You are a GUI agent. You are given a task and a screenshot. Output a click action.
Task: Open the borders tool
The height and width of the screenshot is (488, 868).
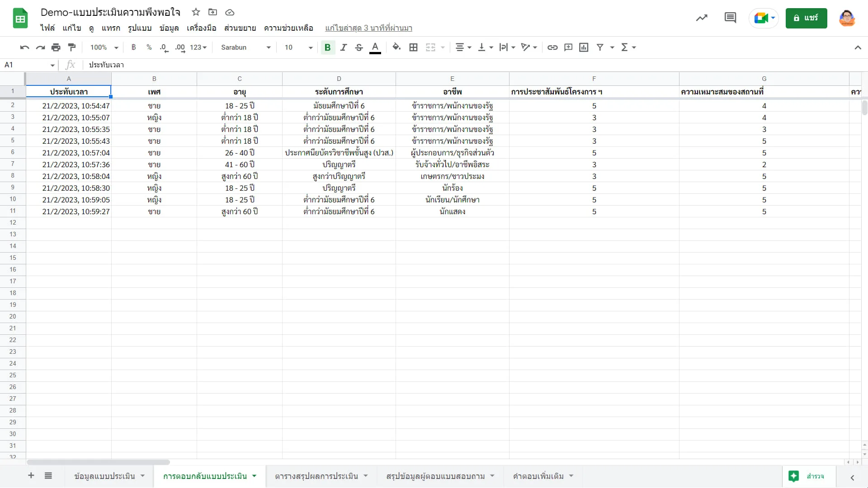(x=413, y=47)
